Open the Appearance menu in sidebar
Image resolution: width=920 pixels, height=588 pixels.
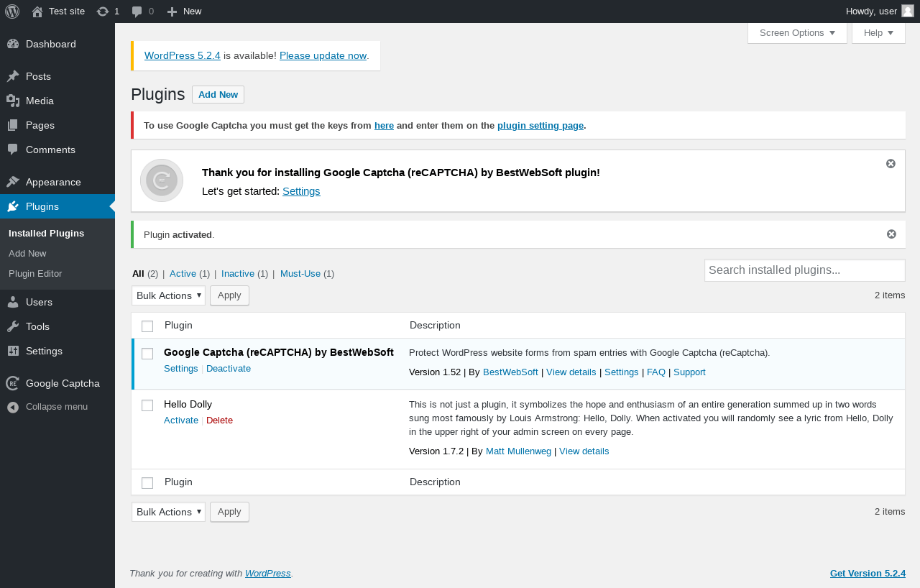(x=53, y=182)
